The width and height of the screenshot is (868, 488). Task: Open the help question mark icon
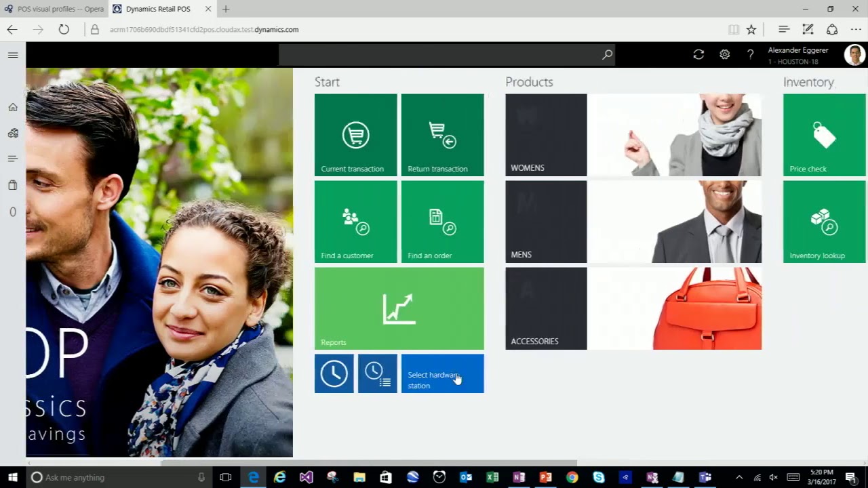(750, 54)
